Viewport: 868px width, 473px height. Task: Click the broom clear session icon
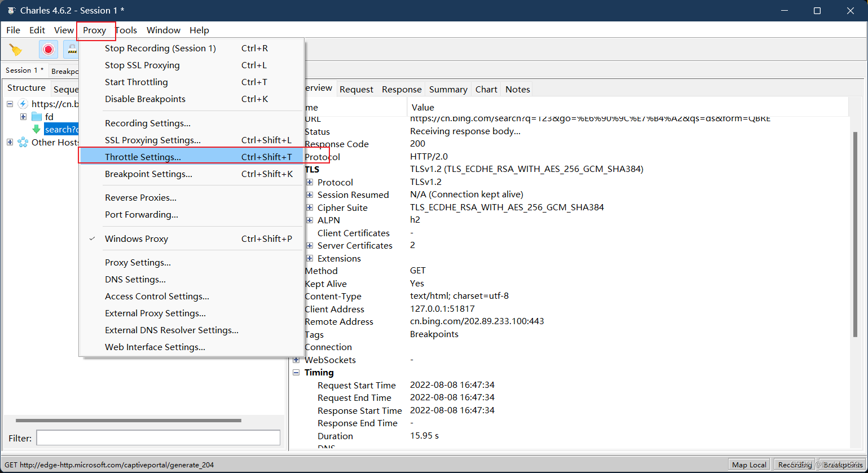tap(16, 50)
